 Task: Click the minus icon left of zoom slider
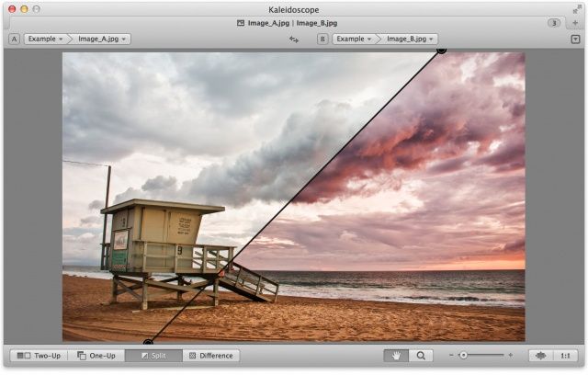pos(451,356)
